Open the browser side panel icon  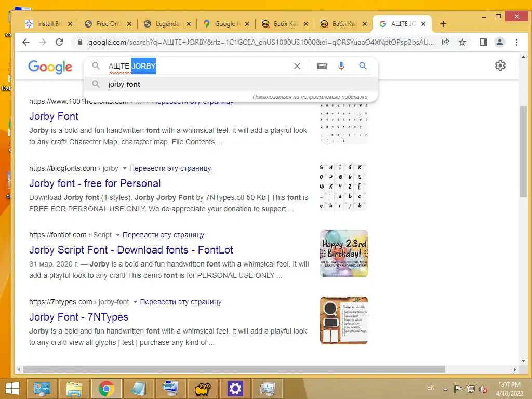point(483,42)
